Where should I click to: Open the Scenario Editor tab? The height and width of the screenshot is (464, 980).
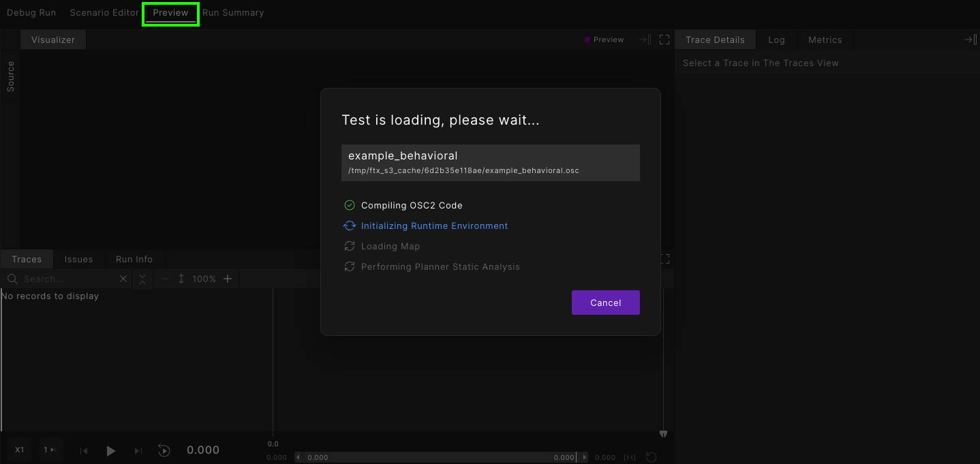coord(104,13)
